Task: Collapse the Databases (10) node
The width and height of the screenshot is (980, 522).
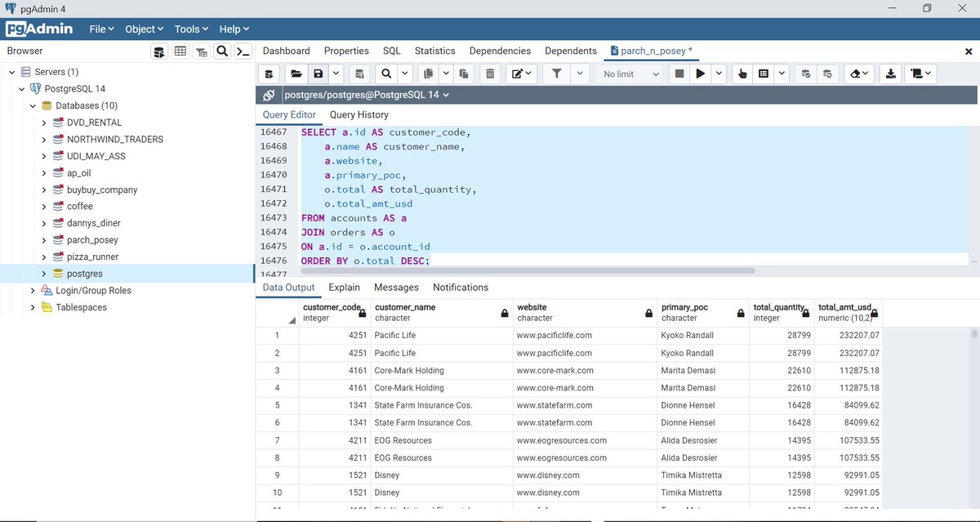Action: pos(33,105)
